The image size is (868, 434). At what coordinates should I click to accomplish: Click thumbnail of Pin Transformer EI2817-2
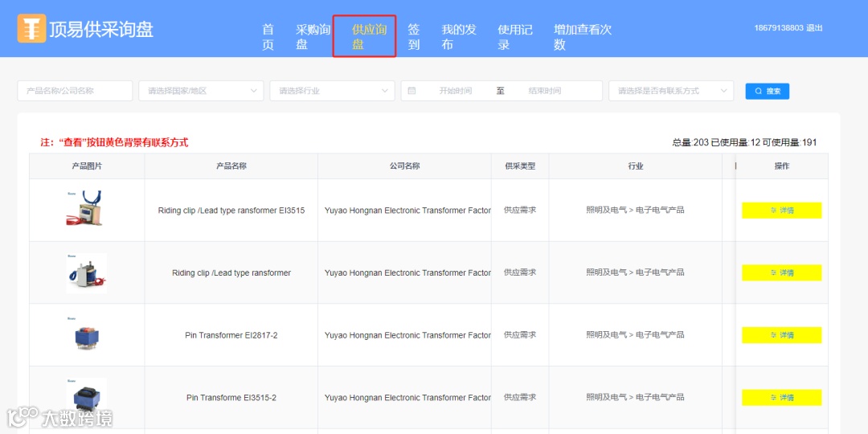pyautogui.click(x=86, y=335)
